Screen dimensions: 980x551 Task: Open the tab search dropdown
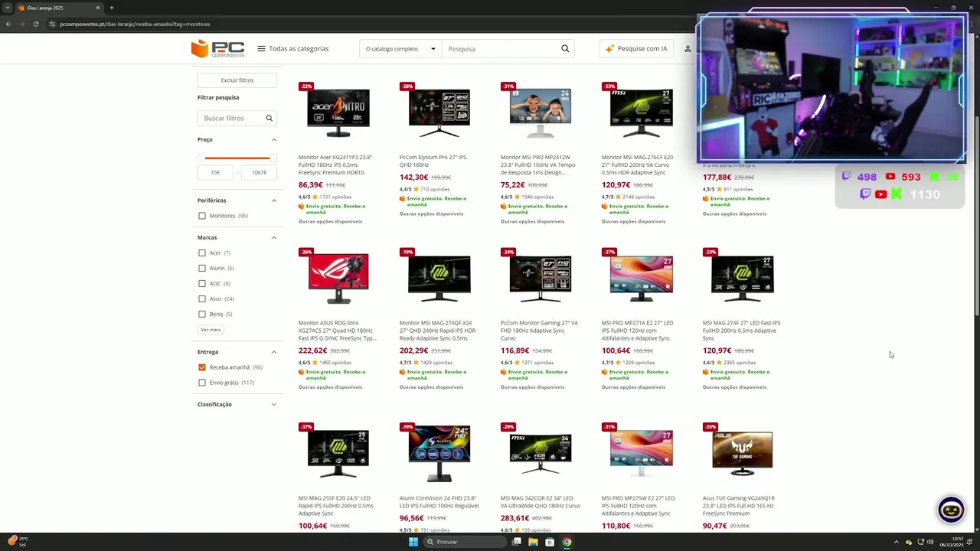click(x=7, y=8)
